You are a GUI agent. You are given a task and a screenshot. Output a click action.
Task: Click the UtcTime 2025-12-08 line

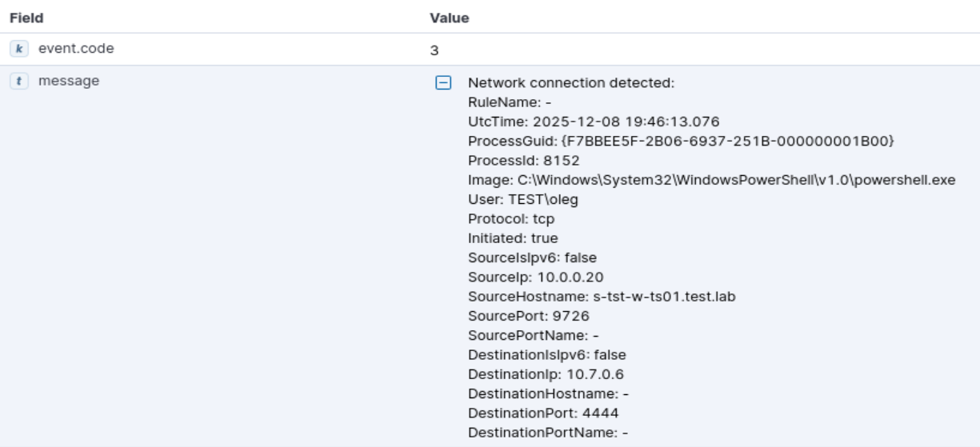tap(594, 122)
